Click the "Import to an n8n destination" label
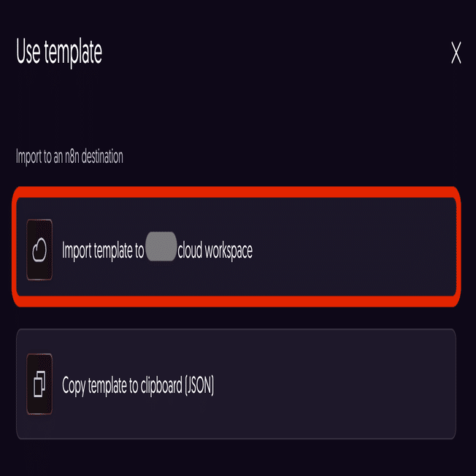476x476 pixels. coord(69,157)
